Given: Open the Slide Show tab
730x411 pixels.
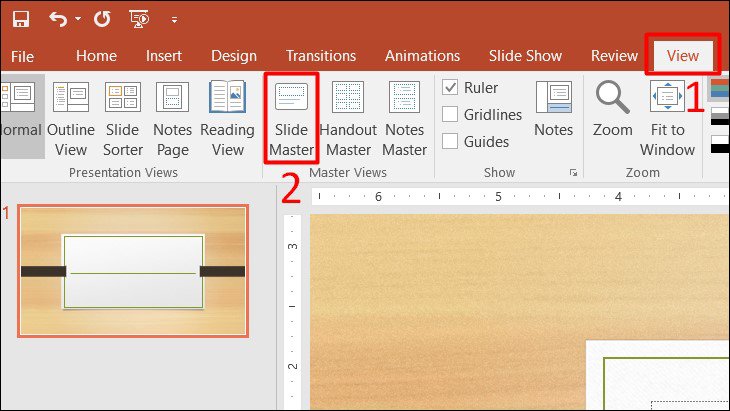Looking at the screenshot, I should pos(525,56).
